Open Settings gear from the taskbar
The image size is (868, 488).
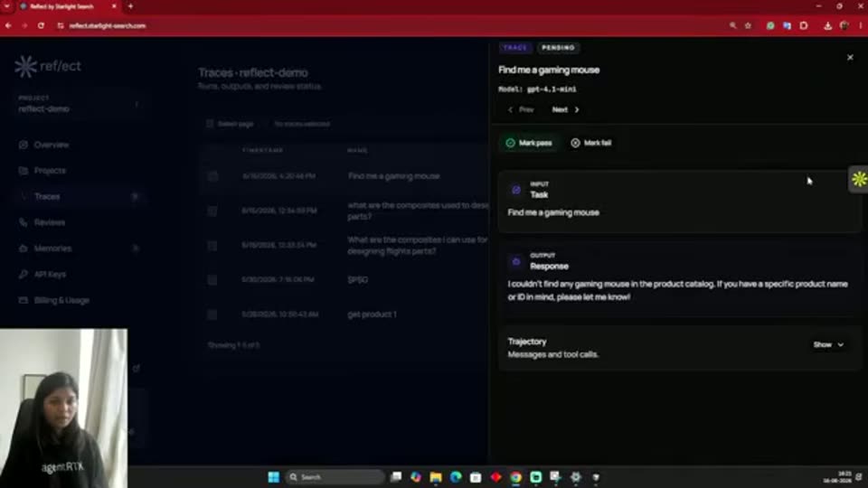(x=576, y=477)
